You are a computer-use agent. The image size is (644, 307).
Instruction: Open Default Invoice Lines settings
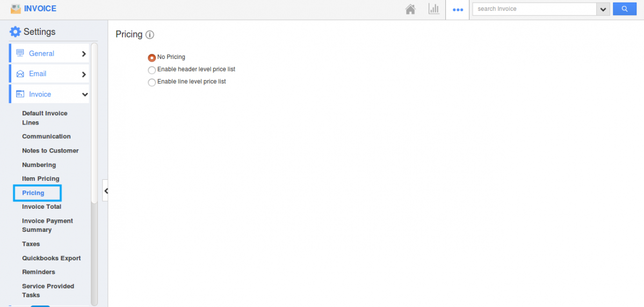pos(45,118)
